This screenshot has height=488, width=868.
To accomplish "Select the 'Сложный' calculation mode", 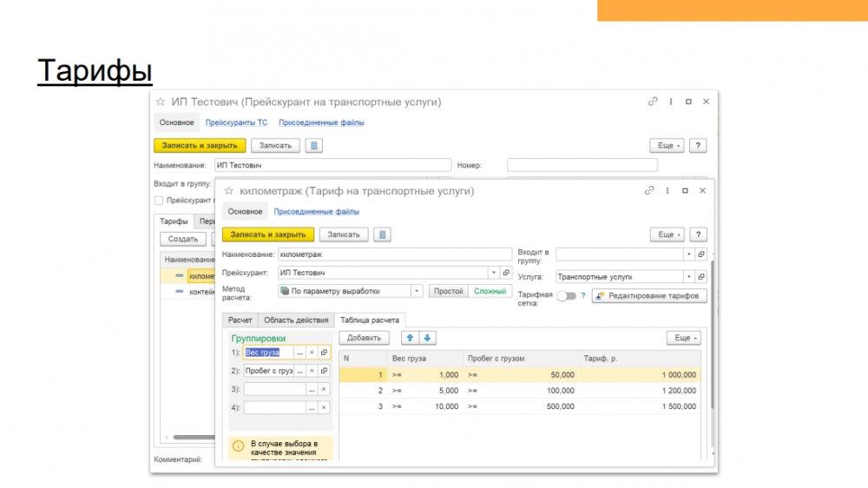I will pos(490,292).
